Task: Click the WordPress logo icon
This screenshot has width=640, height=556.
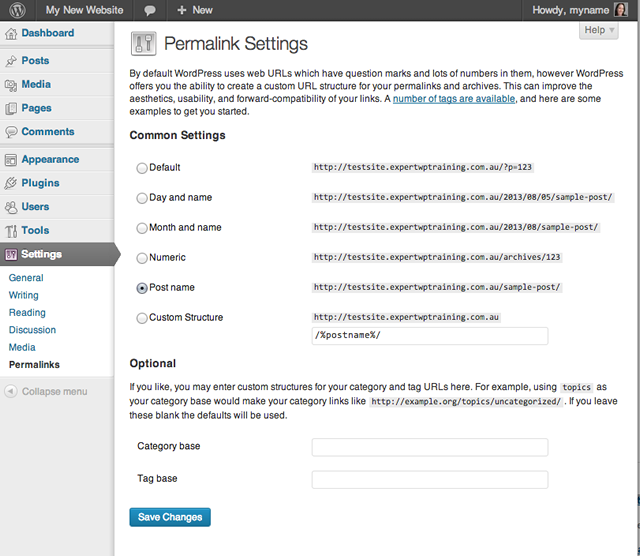Action: 17,10
